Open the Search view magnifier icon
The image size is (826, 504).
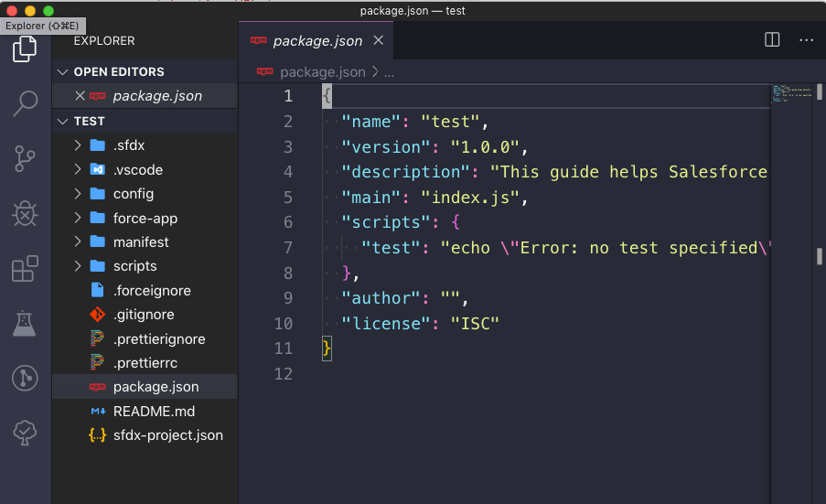coord(25,103)
